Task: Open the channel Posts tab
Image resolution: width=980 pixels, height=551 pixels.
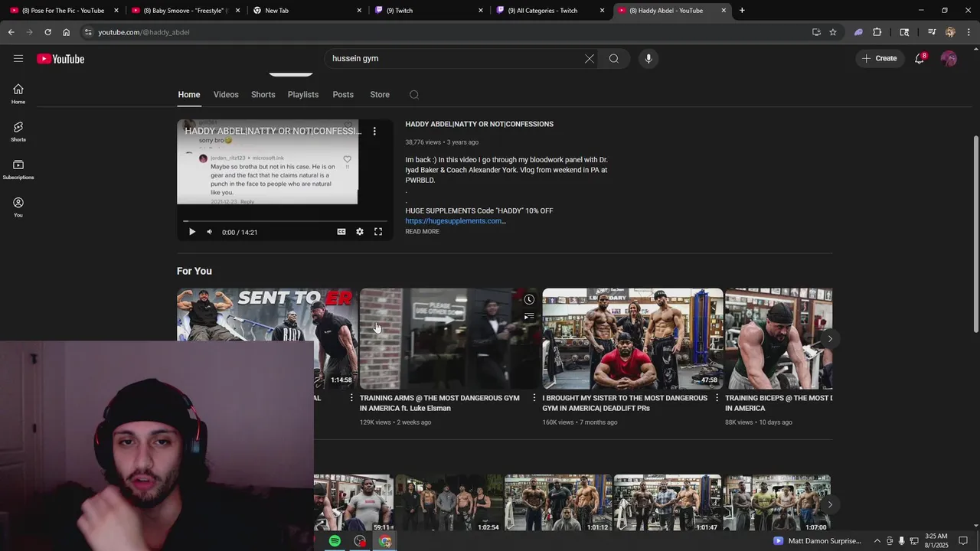Action: click(x=343, y=95)
